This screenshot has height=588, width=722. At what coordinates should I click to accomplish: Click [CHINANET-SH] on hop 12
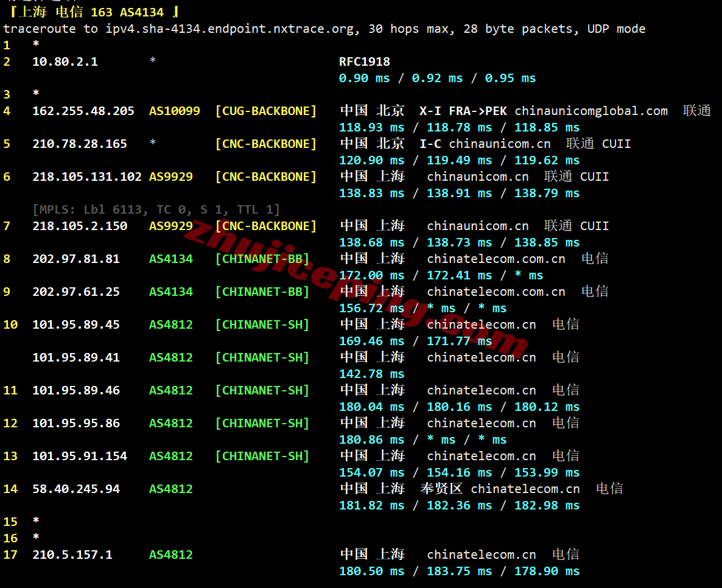pyautogui.click(x=262, y=423)
